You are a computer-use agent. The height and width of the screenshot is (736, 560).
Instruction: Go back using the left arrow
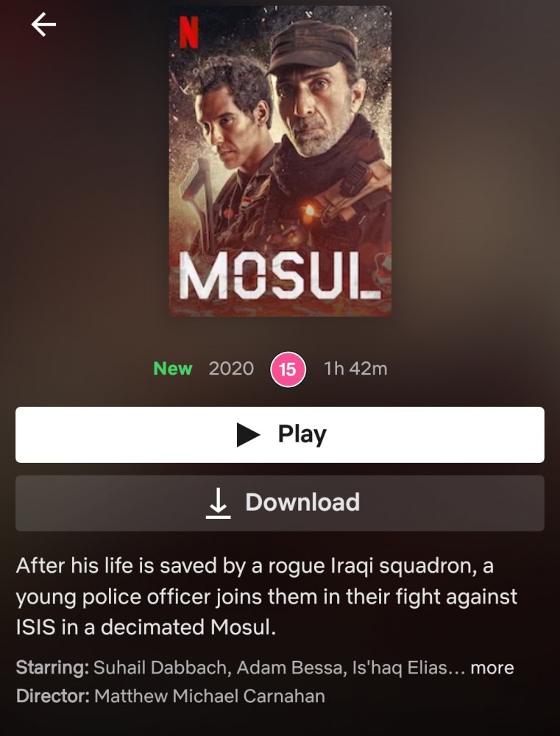click(43, 24)
